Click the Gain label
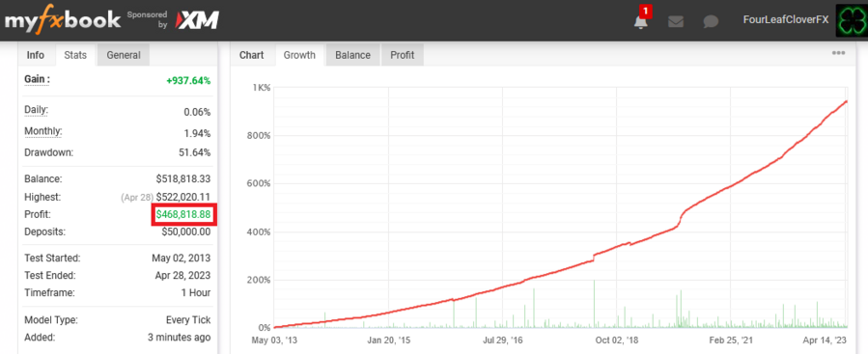868x354 pixels. click(x=37, y=80)
